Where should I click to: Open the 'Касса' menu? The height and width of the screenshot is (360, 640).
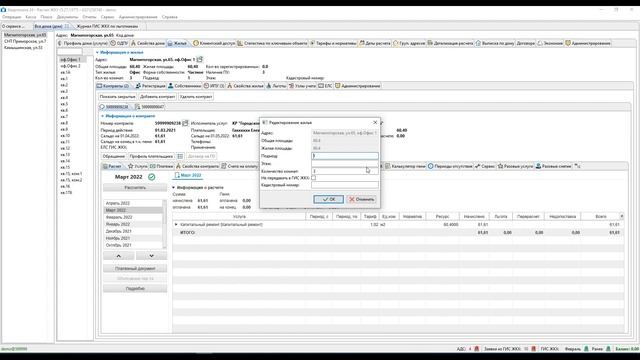coord(31,17)
